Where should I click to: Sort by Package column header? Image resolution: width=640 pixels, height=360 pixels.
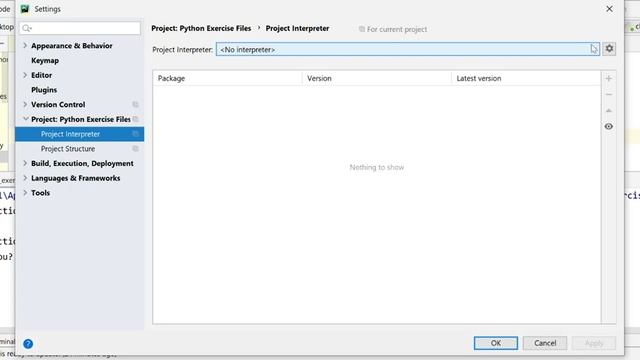227,78
